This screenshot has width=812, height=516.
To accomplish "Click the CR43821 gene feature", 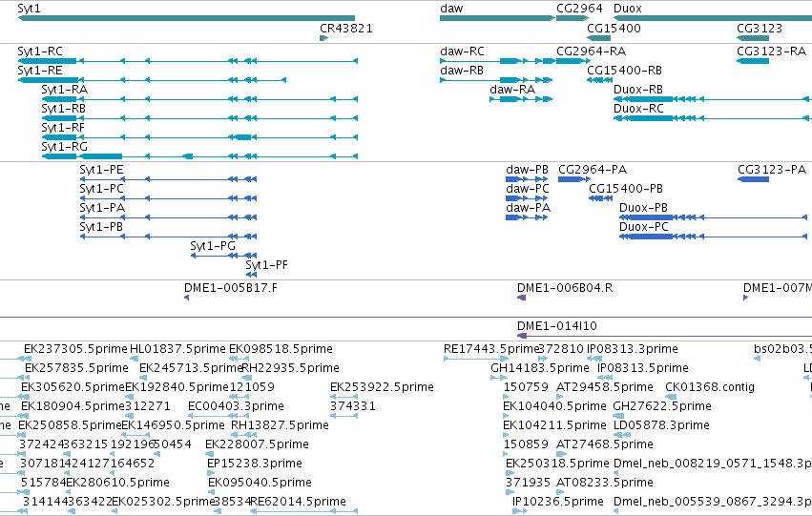I will 324,38.
